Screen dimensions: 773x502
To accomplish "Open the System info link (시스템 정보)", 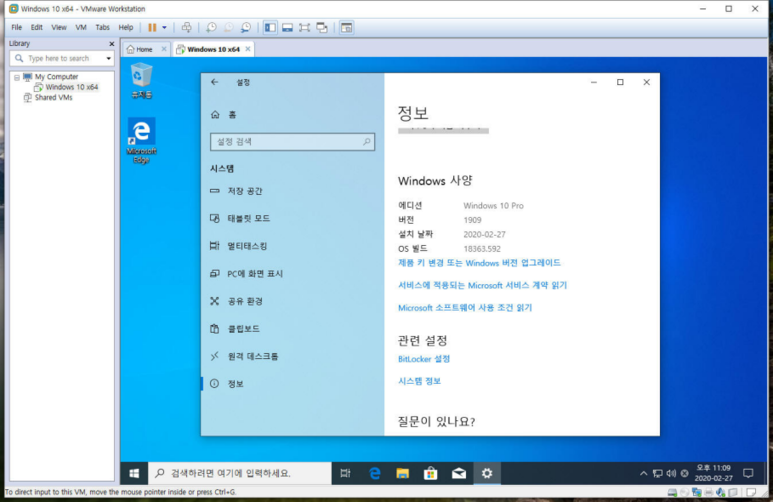I will click(420, 381).
